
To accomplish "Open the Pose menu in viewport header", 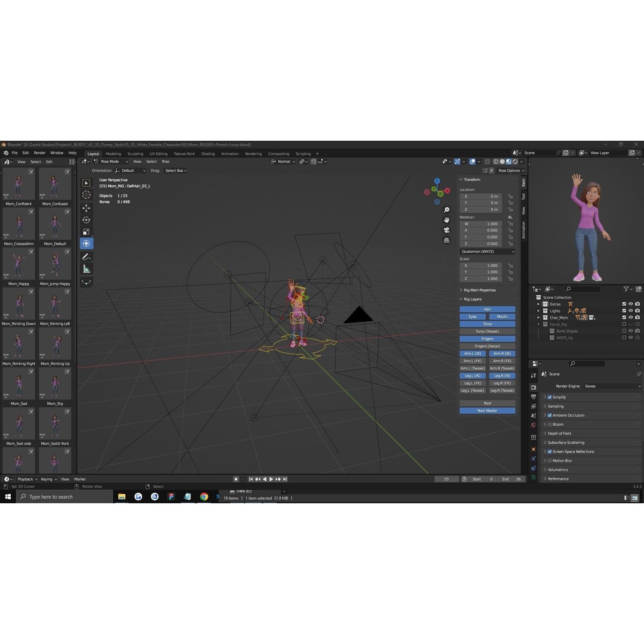I will pos(166,162).
